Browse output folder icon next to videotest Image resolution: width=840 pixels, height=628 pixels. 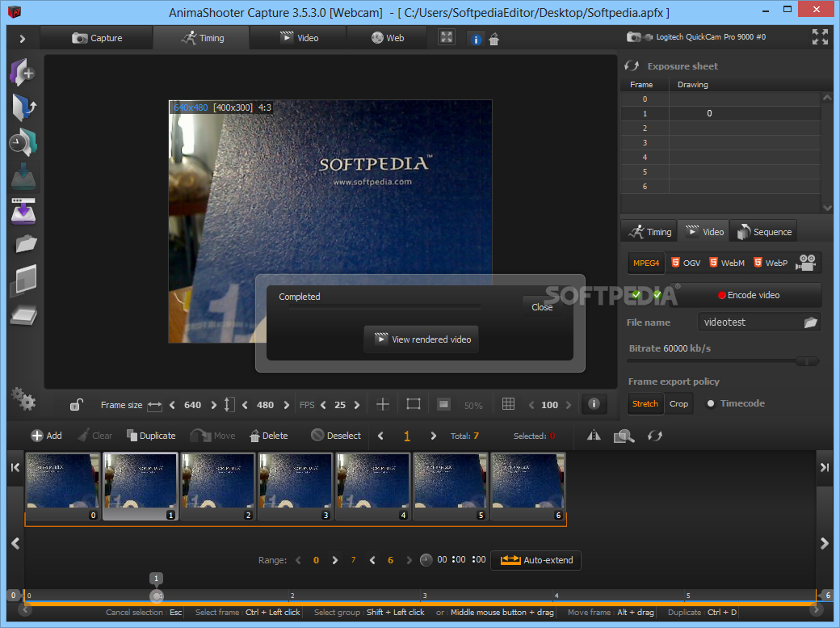point(811,322)
